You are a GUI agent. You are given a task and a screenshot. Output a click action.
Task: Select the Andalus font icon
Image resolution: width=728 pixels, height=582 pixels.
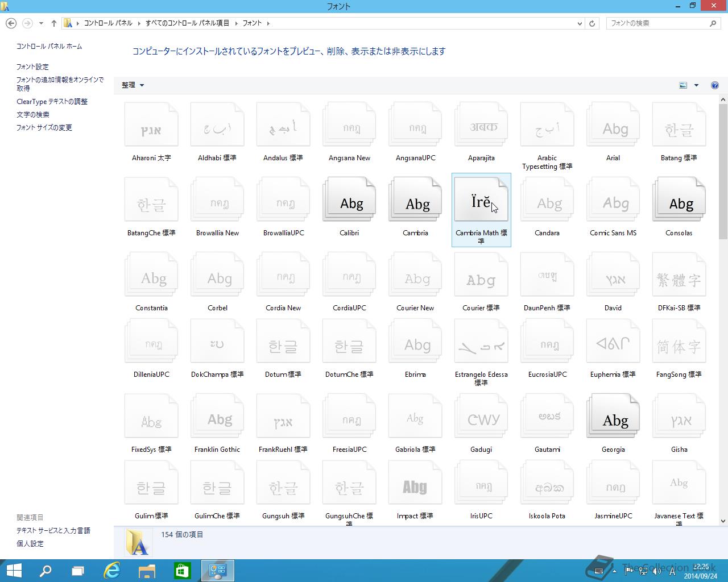[283, 124]
